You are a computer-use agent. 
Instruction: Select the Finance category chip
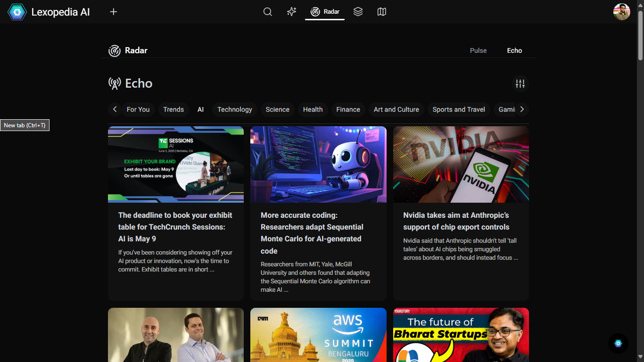348,109
